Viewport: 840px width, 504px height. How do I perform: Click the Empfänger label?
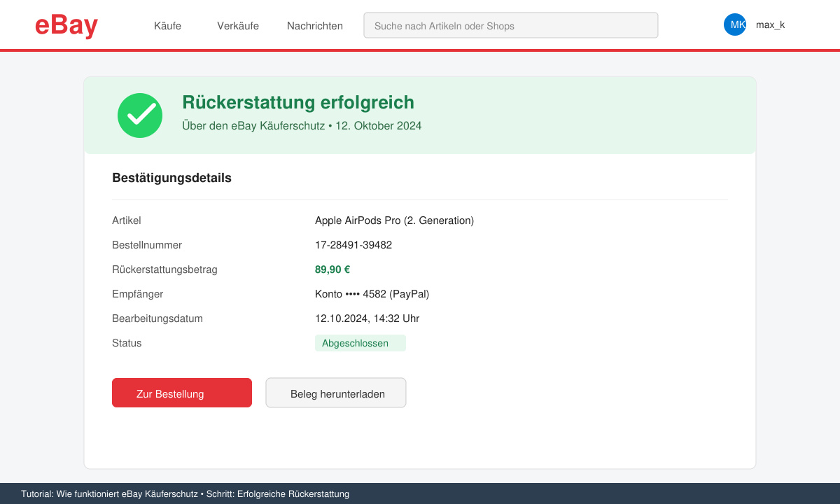pyautogui.click(x=138, y=294)
